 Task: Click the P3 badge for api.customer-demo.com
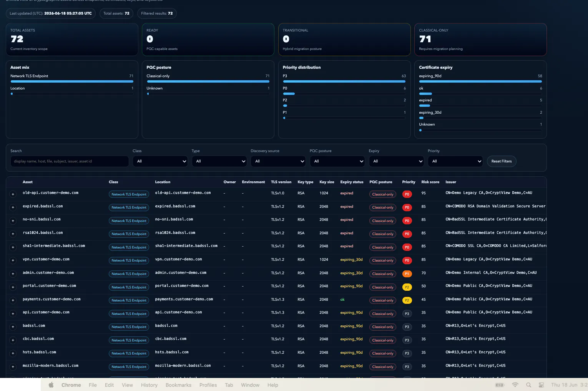point(407,314)
